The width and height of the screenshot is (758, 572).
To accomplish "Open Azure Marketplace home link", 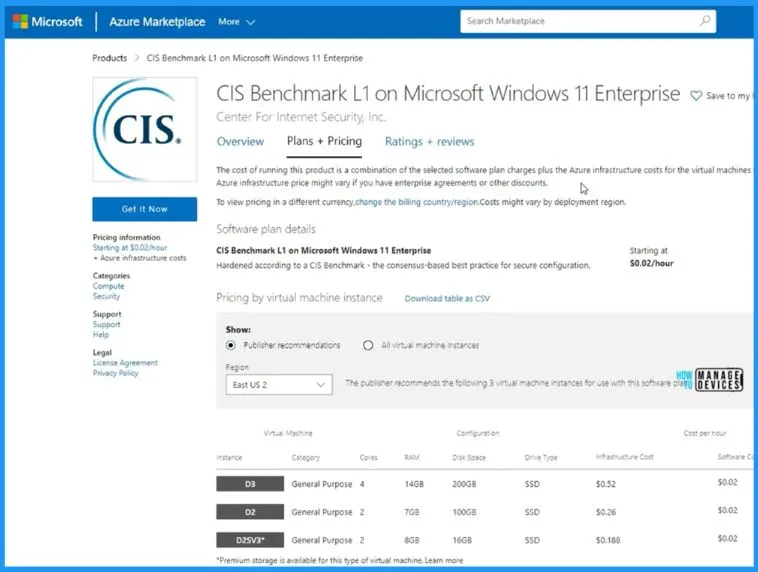I will pos(157,22).
